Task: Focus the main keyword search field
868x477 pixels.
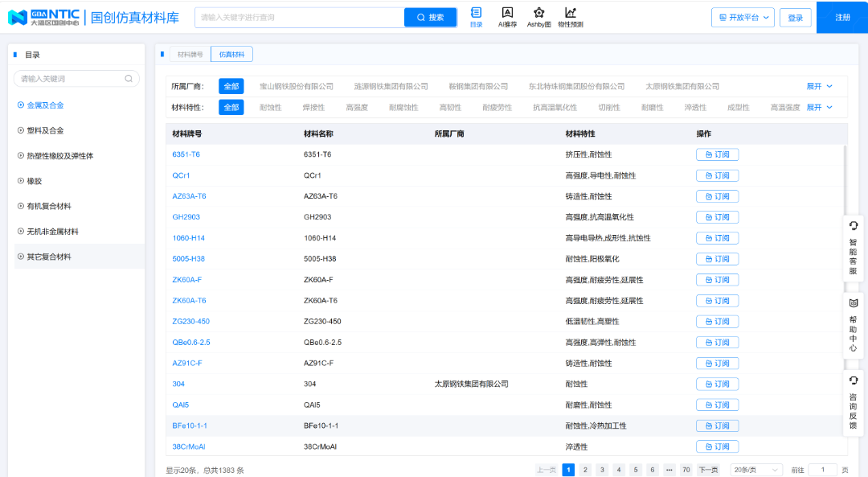Action: click(300, 17)
